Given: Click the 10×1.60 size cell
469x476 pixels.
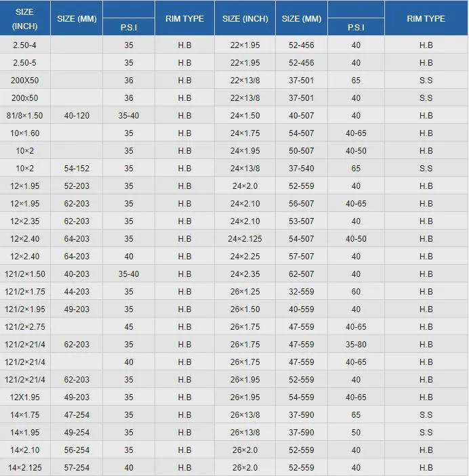Looking at the screenshot, I should point(26,133).
